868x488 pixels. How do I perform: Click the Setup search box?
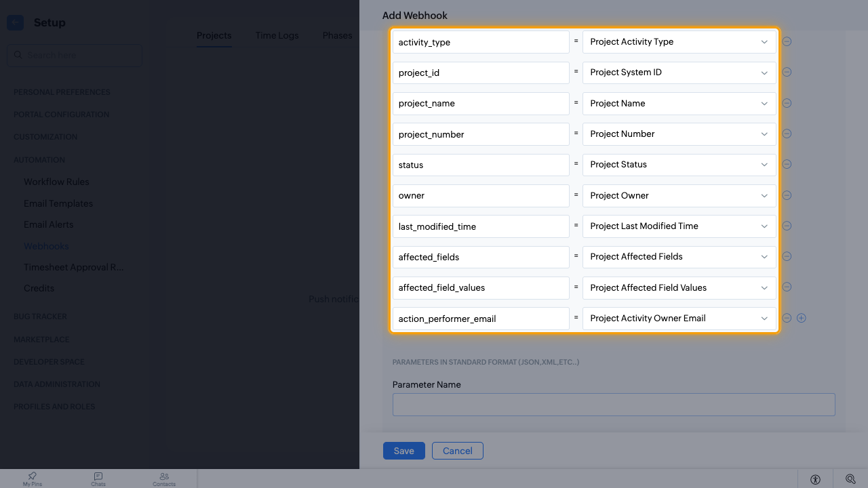pos(75,55)
